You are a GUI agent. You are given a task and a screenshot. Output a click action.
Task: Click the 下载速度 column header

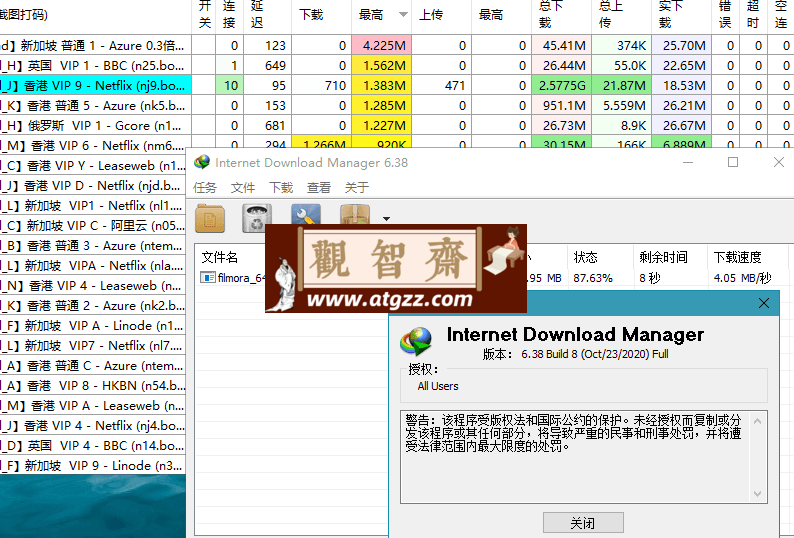click(738, 257)
